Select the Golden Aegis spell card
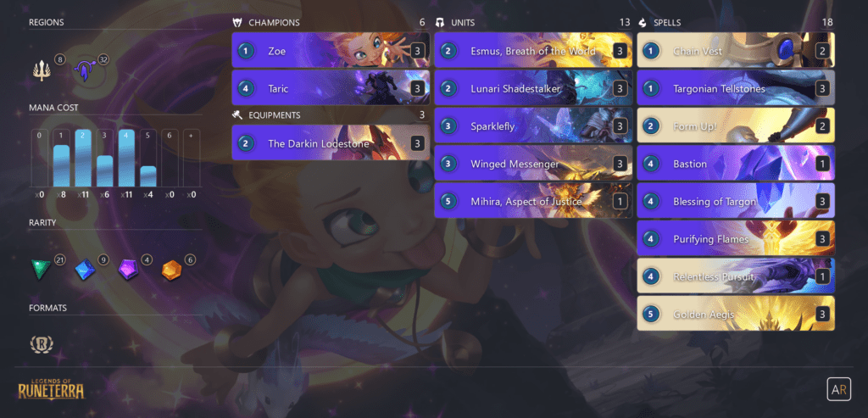Screen dimensions: 868x418 pos(736,314)
